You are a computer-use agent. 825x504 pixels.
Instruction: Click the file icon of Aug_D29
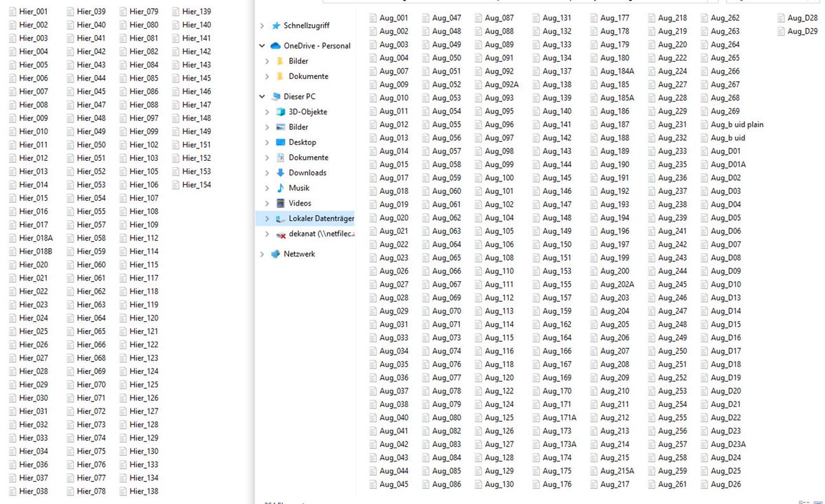[780, 31]
